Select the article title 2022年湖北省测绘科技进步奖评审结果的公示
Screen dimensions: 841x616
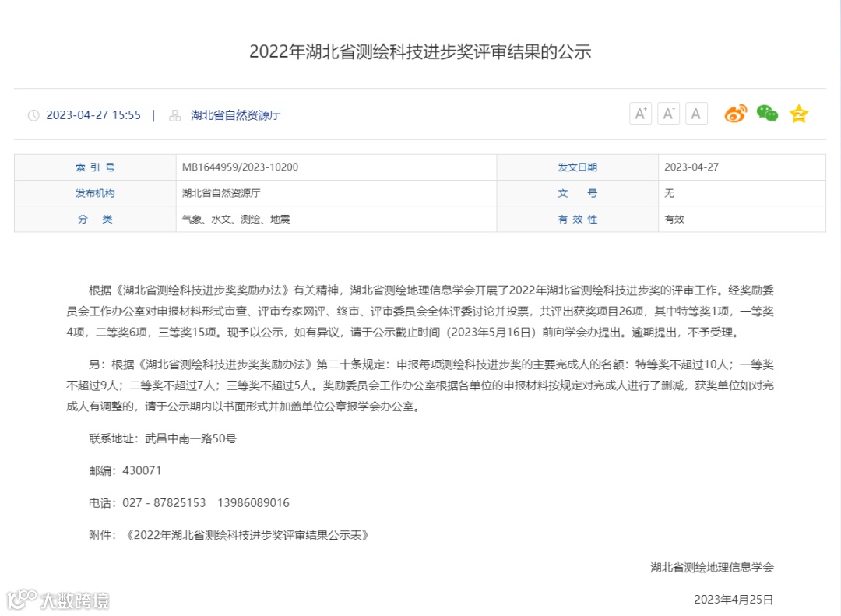point(420,51)
